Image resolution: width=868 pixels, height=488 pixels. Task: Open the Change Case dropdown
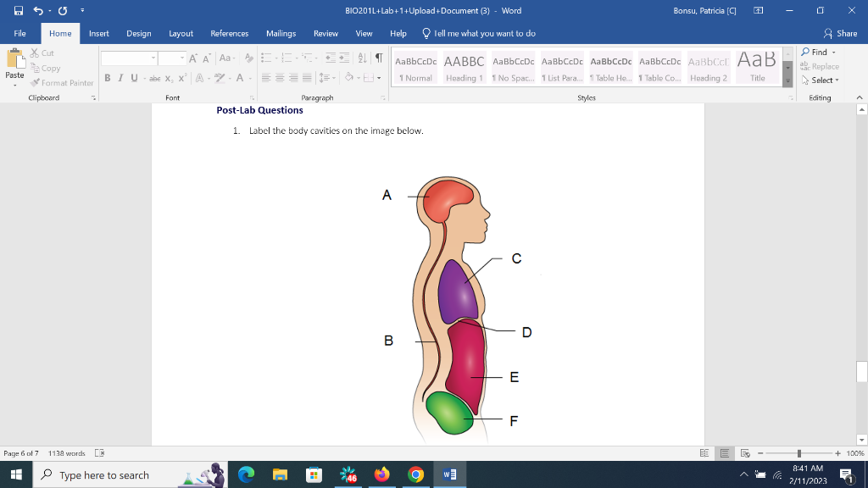(227, 58)
